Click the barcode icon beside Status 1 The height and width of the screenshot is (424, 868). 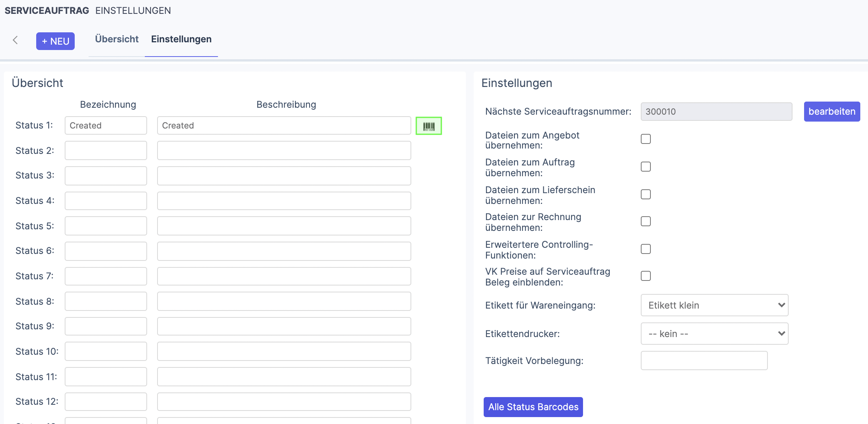(x=429, y=126)
